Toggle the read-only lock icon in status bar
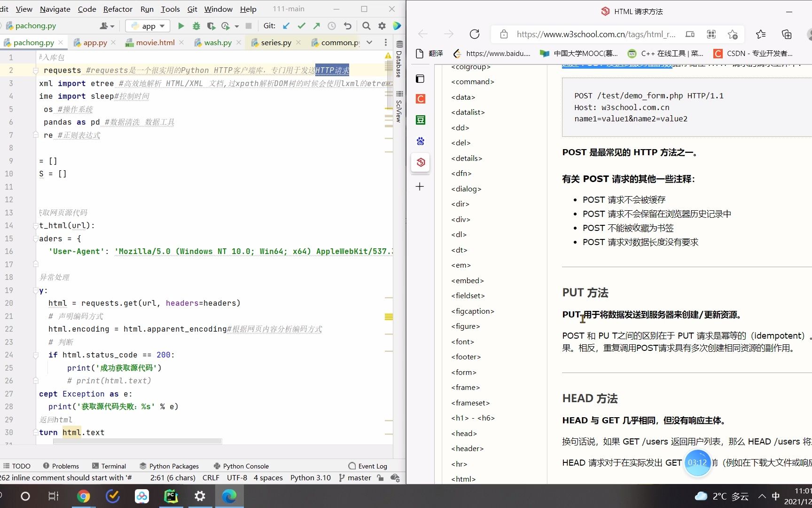This screenshot has width=812, height=508. 380,478
